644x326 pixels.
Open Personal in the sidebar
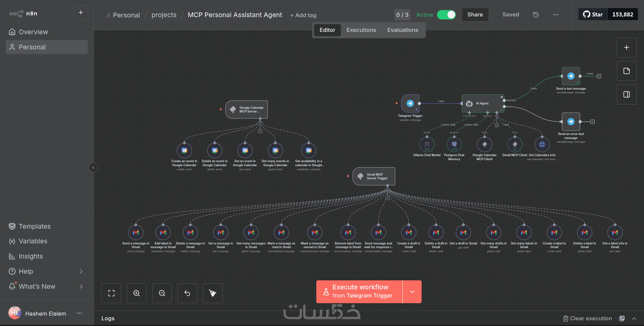pos(47,47)
